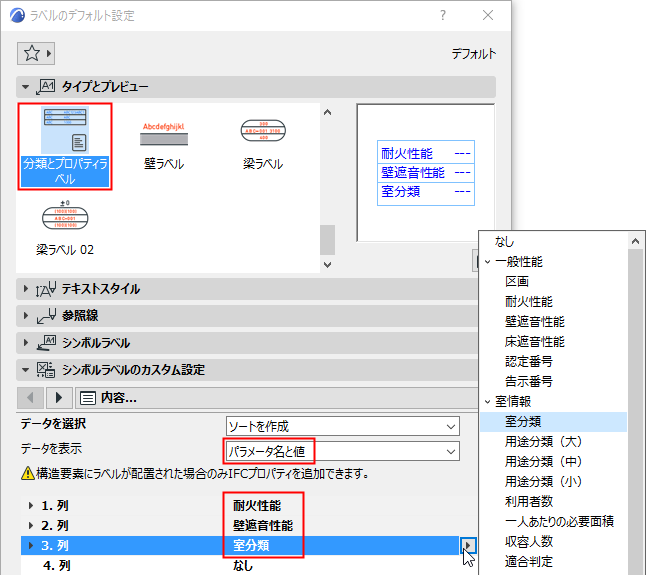Expand the テキストスタイル panel
The image size is (646, 575).
tap(26, 289)
